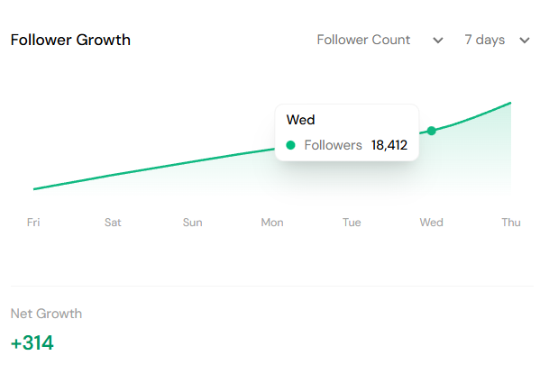Viewport: 549px width, 392px height.
Task: Click the +314 net growth value
Action: (32, 343)
